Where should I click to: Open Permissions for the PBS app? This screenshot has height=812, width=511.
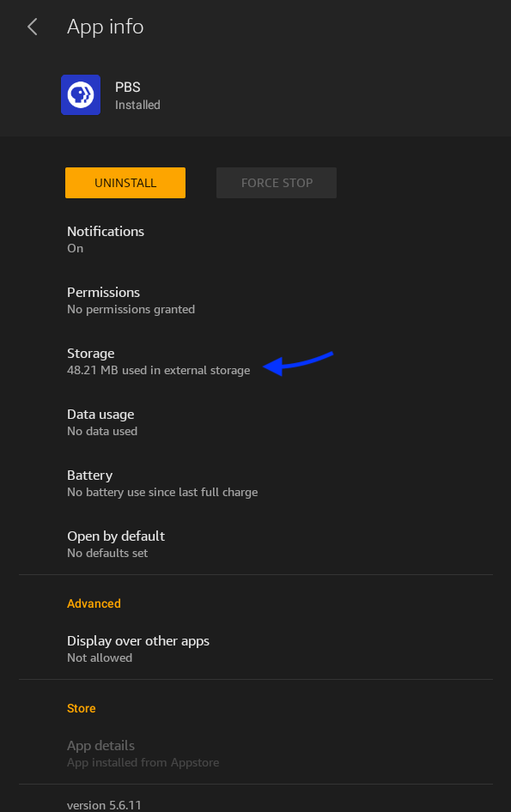(103, 300)
